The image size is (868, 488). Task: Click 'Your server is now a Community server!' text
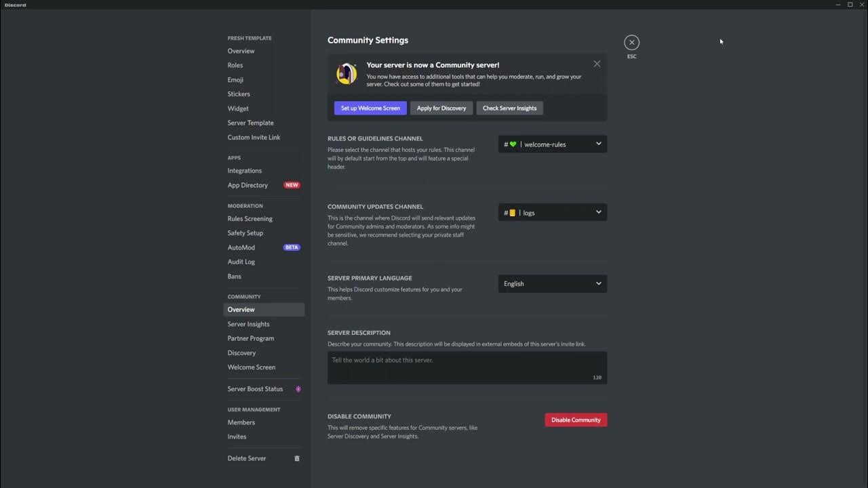(x=433, y=65)
